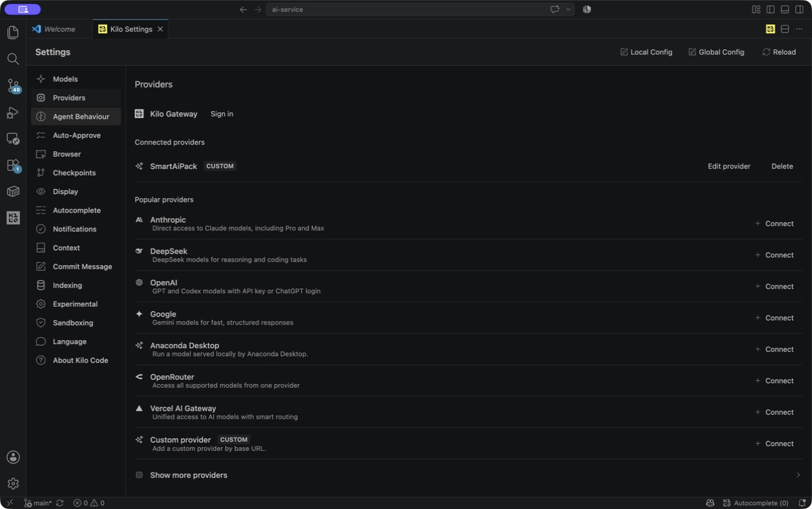Viewport: 812px width, 509px height.
Task: Open Display settings section
Action: click(76, 192)
